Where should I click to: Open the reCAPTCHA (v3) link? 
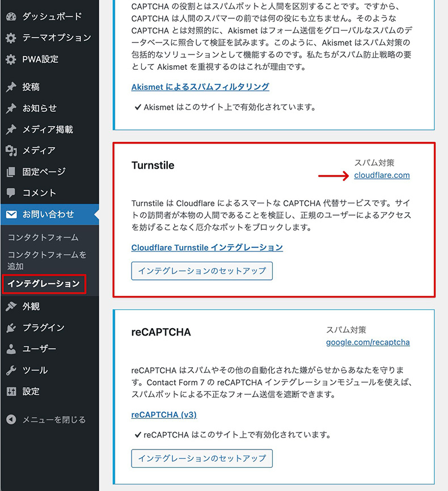pyautogui.click(x=164, y=414)
